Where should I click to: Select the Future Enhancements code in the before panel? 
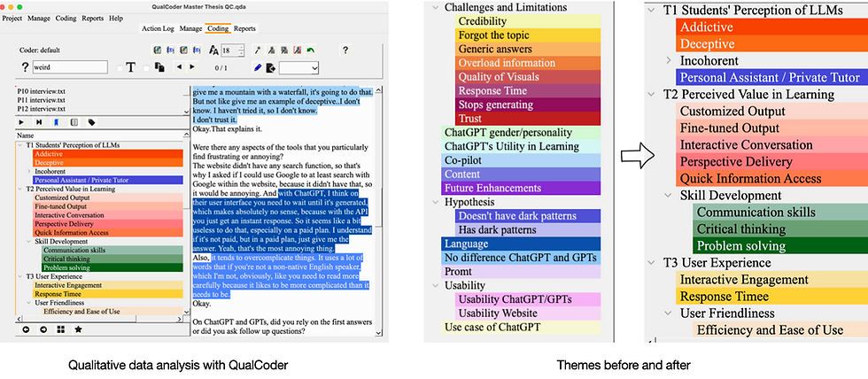pos(521,188)
